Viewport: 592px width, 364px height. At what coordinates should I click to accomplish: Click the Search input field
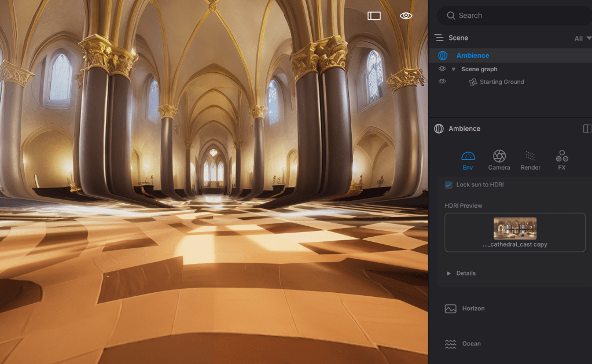pyautogui.click(x=515, y=16)
